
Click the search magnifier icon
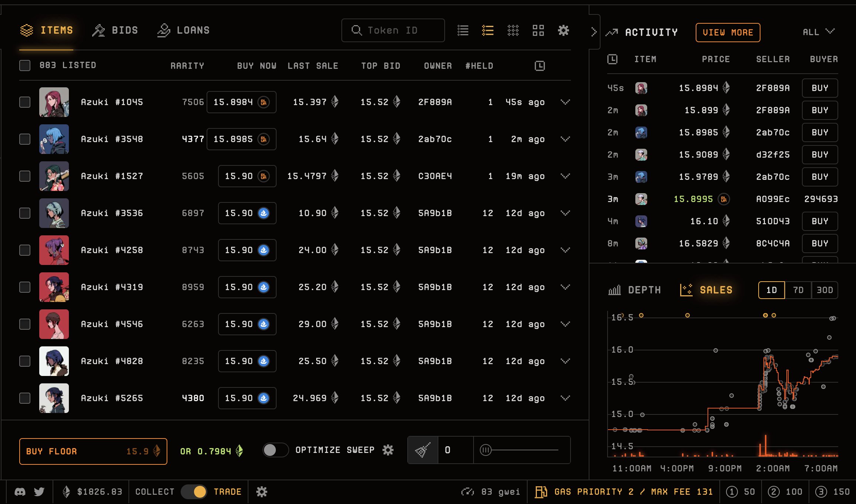tap(357, 30)
